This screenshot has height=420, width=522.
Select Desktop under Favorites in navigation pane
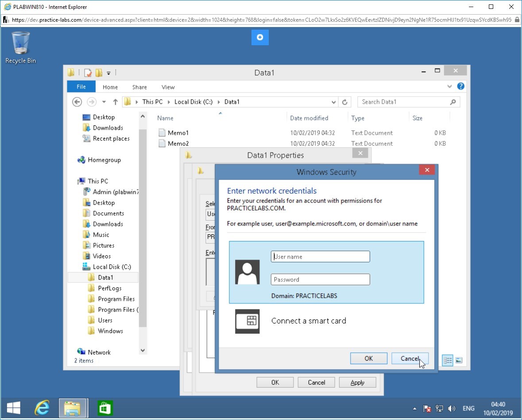click(x=99, y=117)
